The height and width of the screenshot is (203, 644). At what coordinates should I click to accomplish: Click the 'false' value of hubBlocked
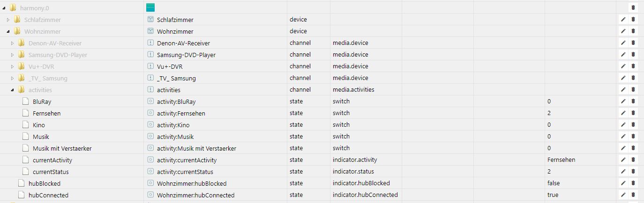click(x=554, y=183)
